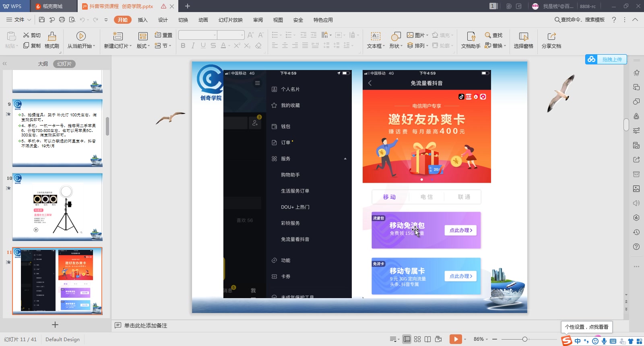Click the Cut (剪切) tool
Screen dimensions: 644x346
point(32,35)
